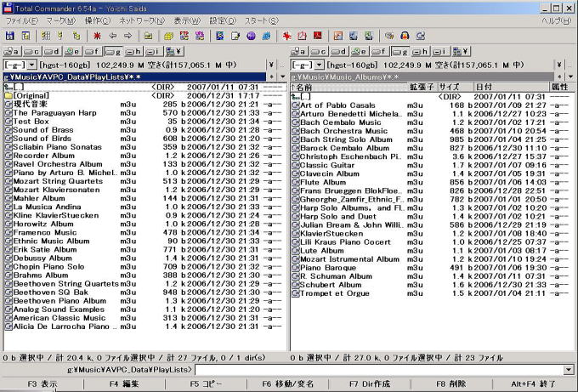Click the forward arrow toolbar icon
This screenshot has width=578, height=392.
[127, 36]
